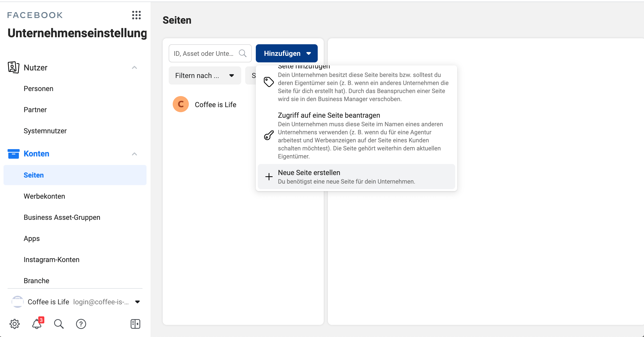Image resolution: width=644 pixels, height=337 pixels.
Task: Open help via the question mark icon
Action: (x=81, y=324)
